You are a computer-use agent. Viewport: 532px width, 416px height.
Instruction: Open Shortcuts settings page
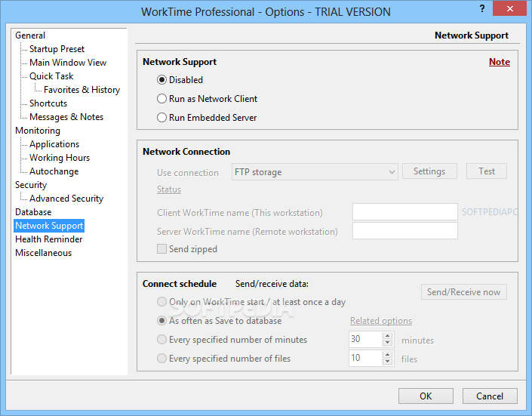click(48, 103)
